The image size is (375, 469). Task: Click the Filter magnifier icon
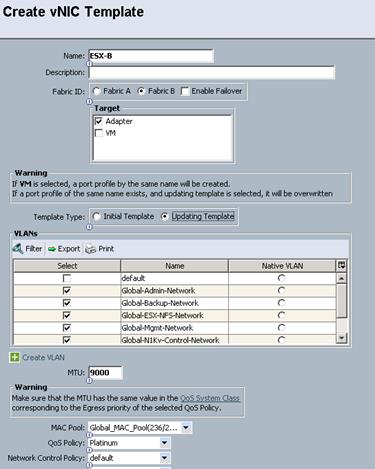coord(18,248)
